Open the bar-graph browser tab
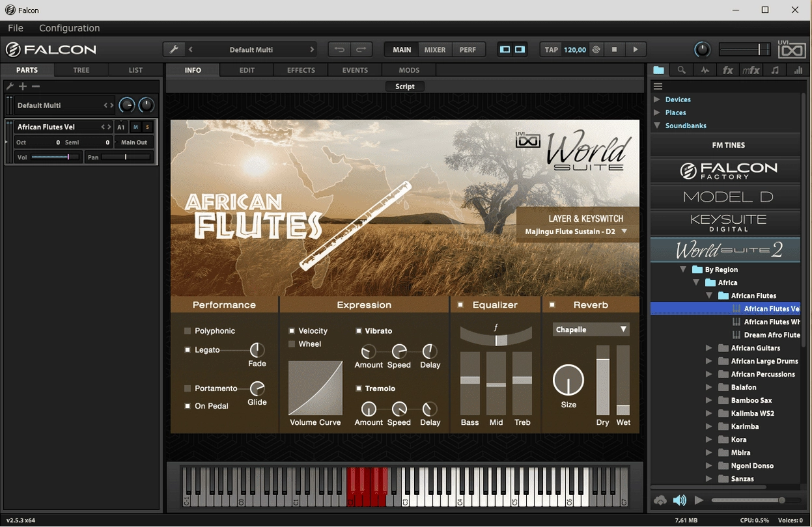Image resolution: width=812 pixels, height=527 pixels. (x=798, y=70)
